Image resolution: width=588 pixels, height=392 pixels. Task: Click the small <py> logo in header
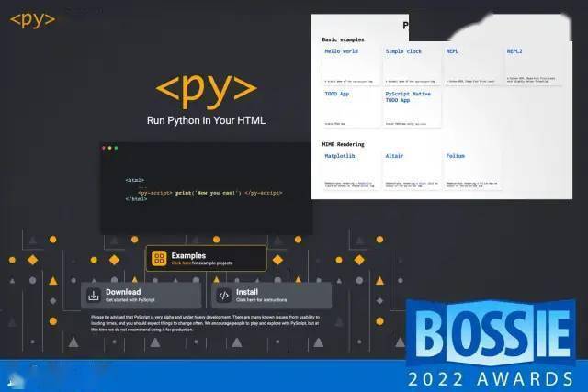click(32, 20)
